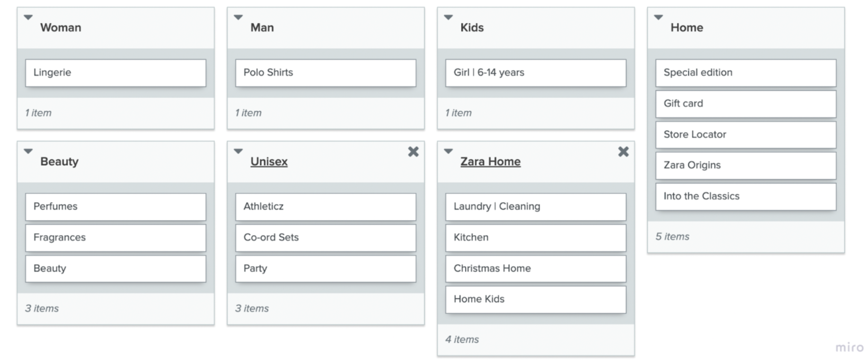Image resolution: width=868 pixels, height=363 pixels.
Task: Collapse the Beauty group triangle
Action: (28, 151)
